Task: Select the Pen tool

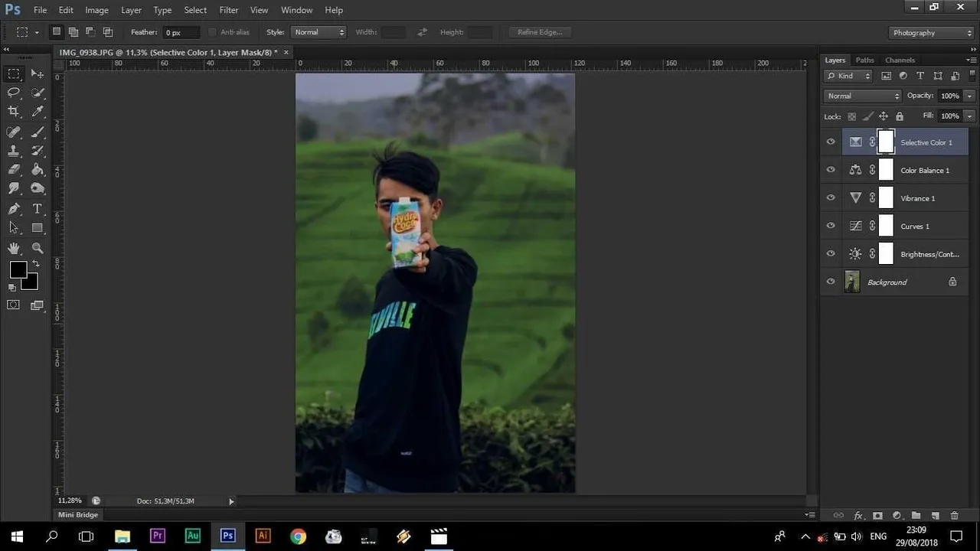Action: click(14, 209)
